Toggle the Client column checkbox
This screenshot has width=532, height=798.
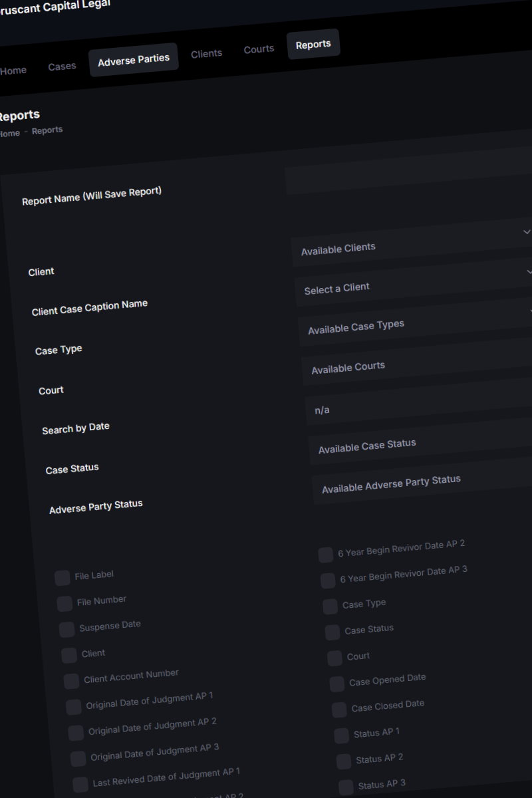pyautogui.click(x=69, y=656)
